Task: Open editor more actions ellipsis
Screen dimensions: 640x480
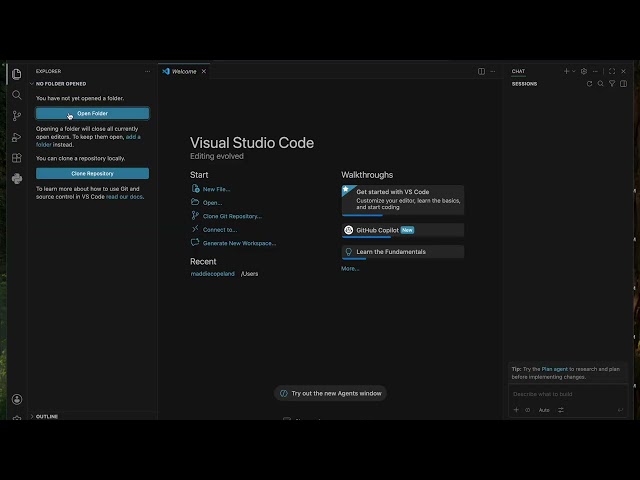Action: (x=493, y=71)
